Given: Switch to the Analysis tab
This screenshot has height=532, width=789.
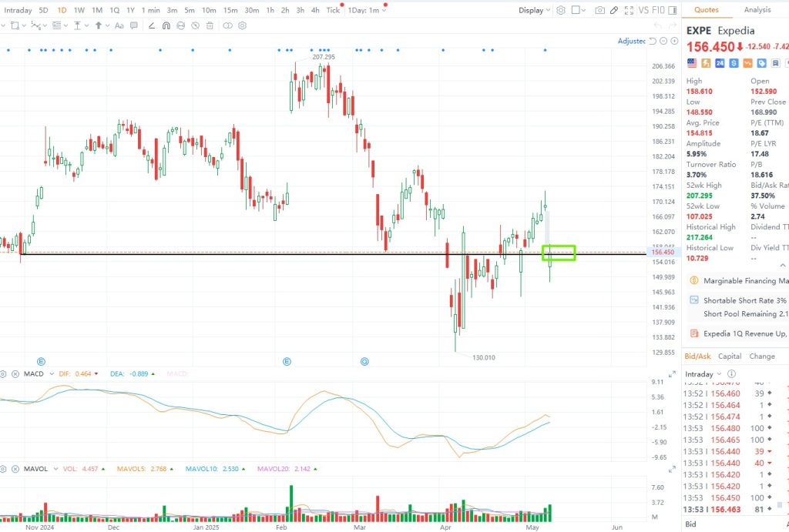Looking at the screenshot, I should [x=757, y=10].
